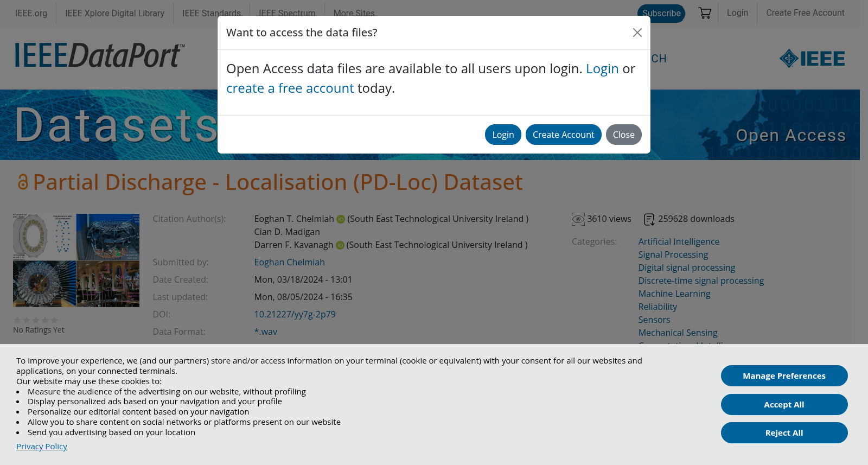The width and height of the screenshot is (868, 465).
Task: Click ORCID icon next to Eoghan T. Chelmiah
Action: click(x=341, y=219)
